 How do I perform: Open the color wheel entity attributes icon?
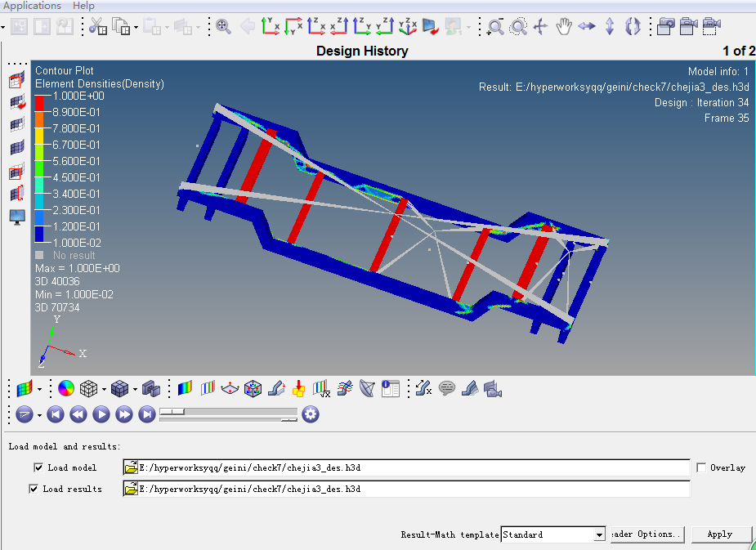click(66, 388)
